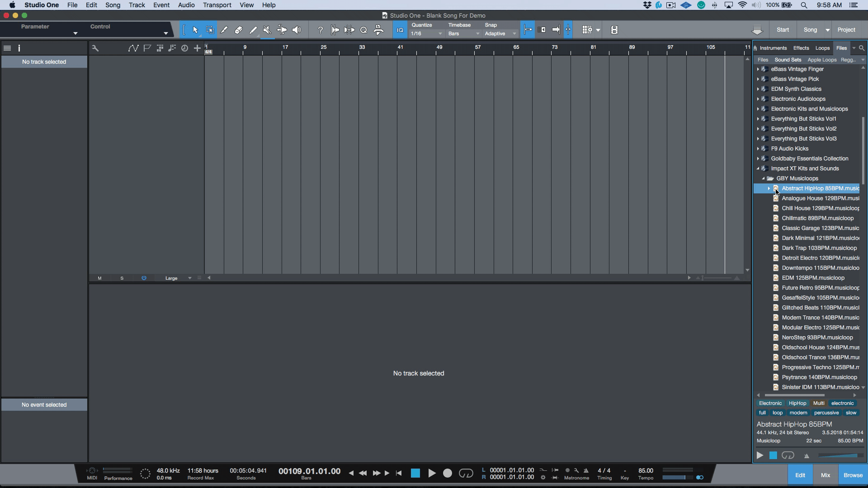Select the Eraser tool
The height and width of the screenshot is (488, 868).
pos(239,30)
